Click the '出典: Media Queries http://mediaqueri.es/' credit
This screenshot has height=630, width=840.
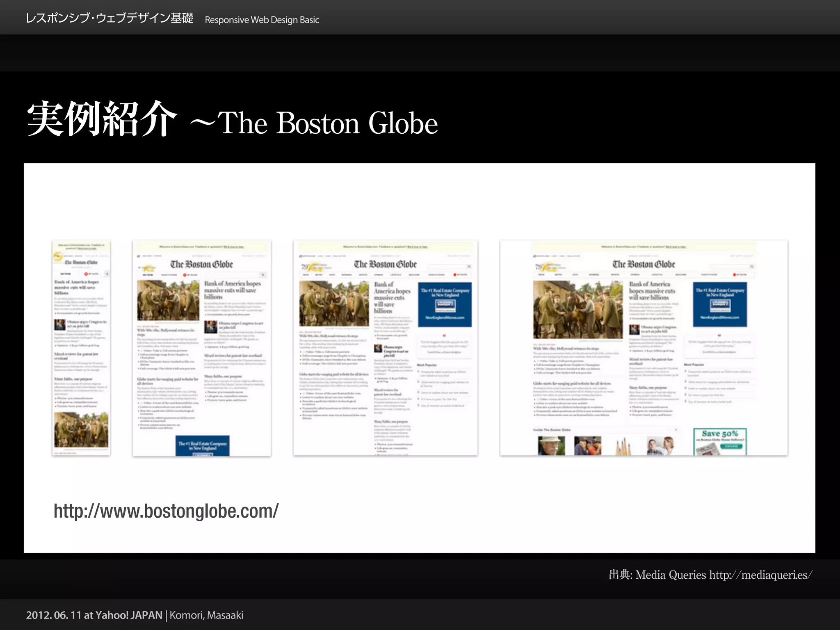click(710, 575)
